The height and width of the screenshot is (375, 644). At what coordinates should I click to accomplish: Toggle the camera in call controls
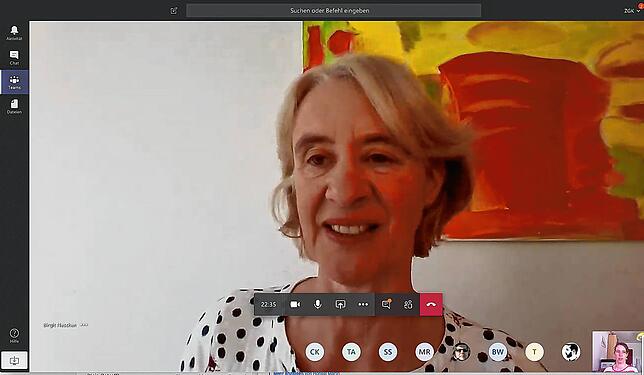point(295,304)
